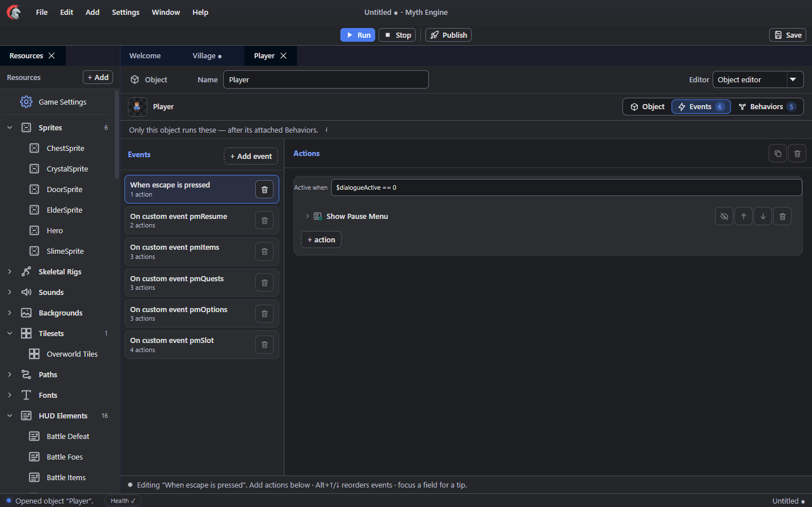Save the project
The width and height of the screenshot is (812, 507).
(787, 35)
